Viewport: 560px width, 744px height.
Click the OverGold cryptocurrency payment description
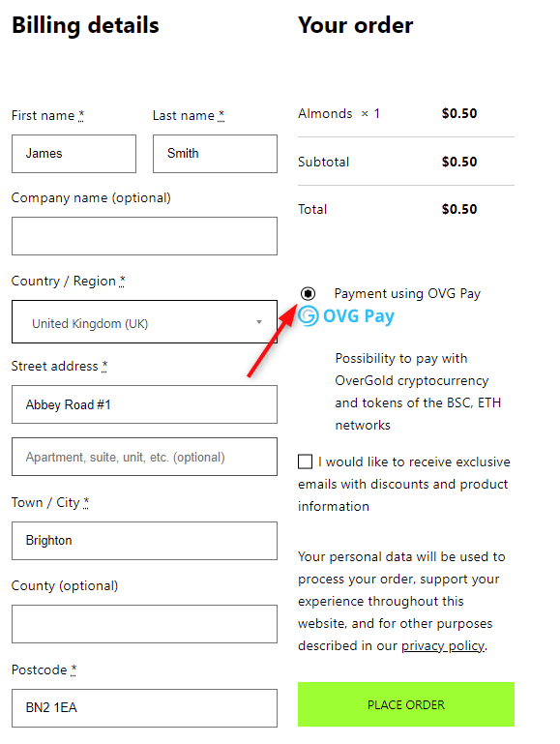(418, 392)
